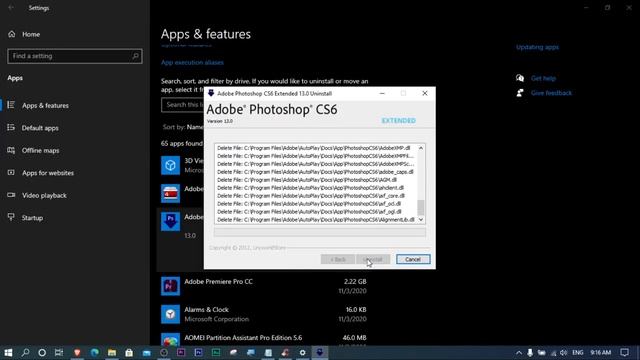640x360 pixels.
Task: Focus the 'Find a setting' search box
Action: (x=75, y=56)
